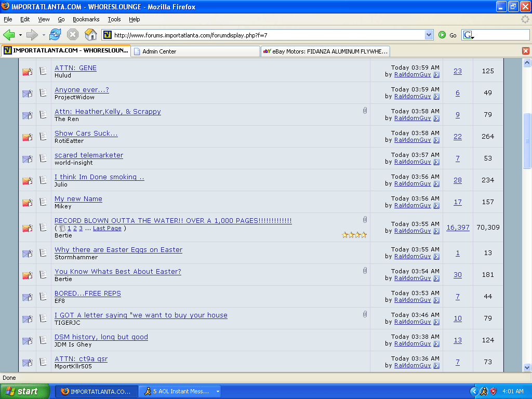The width and height of the screenshot is (532, 399).
Task: Click paperclip attachment icon on Easter thread
Action: [x=365, y=271]
